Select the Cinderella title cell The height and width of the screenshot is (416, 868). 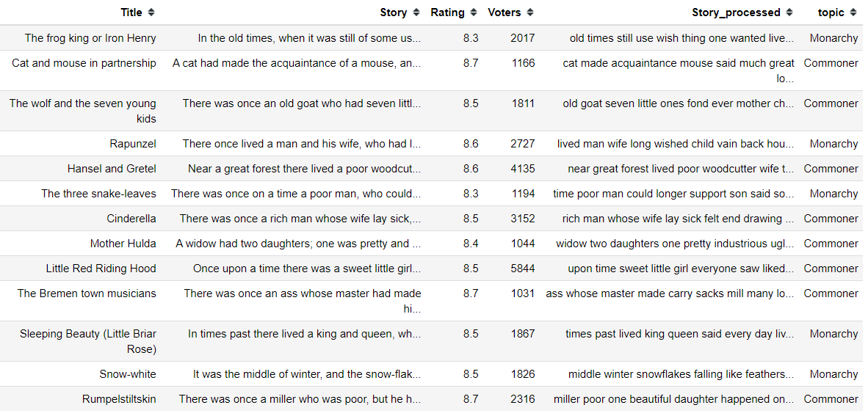click(x=131, y=219)
